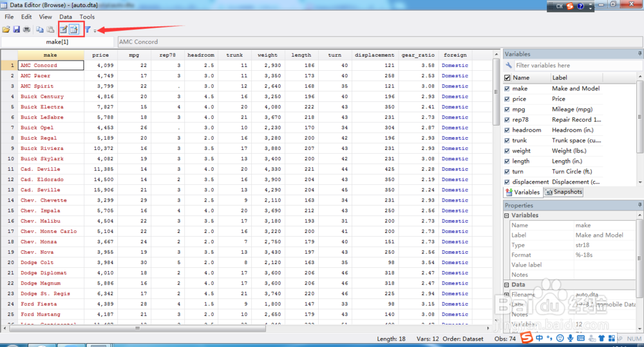The width and height of the screenshot is (644, 347).
Task: Click the gear_ratio column header
Action: (418, 55)
